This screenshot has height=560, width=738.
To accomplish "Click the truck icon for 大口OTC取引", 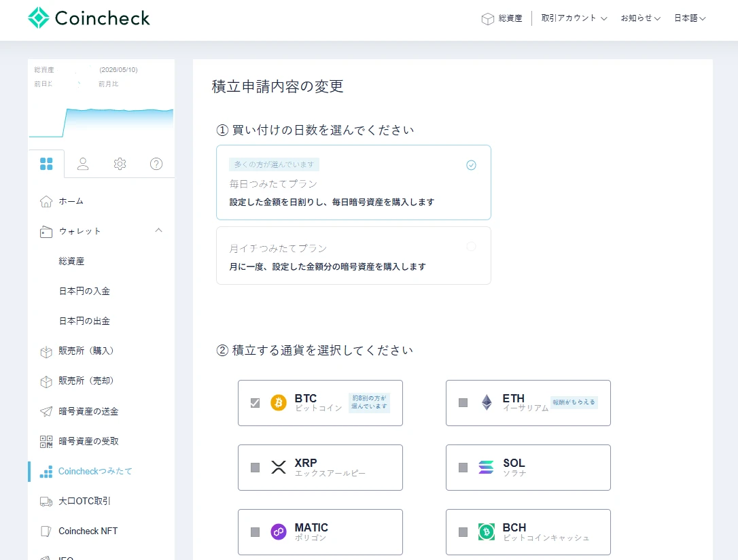I will (46, 502).
